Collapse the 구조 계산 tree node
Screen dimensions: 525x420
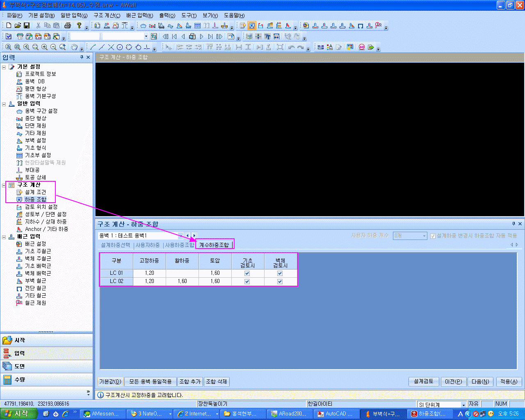click(x=4, y=185)
